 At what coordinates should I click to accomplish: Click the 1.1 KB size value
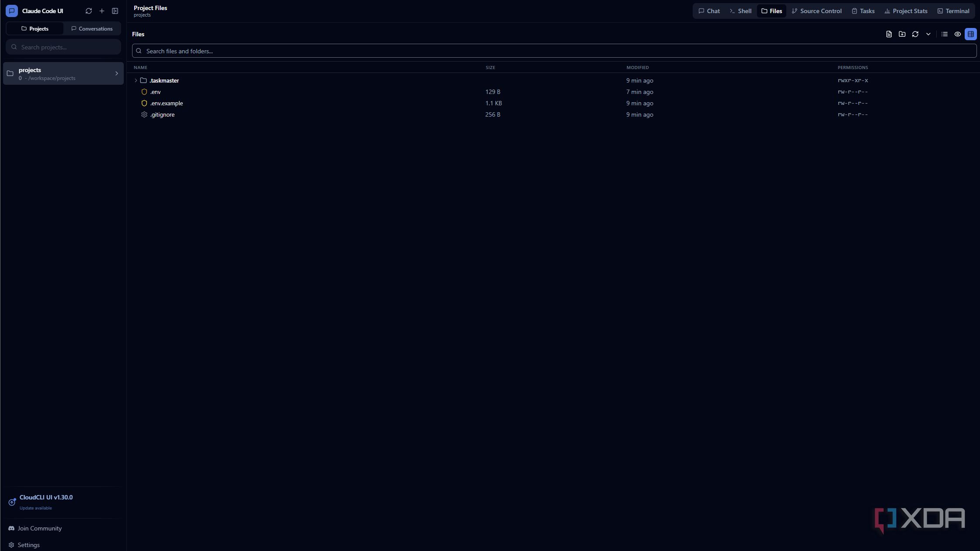click(493, 103)
